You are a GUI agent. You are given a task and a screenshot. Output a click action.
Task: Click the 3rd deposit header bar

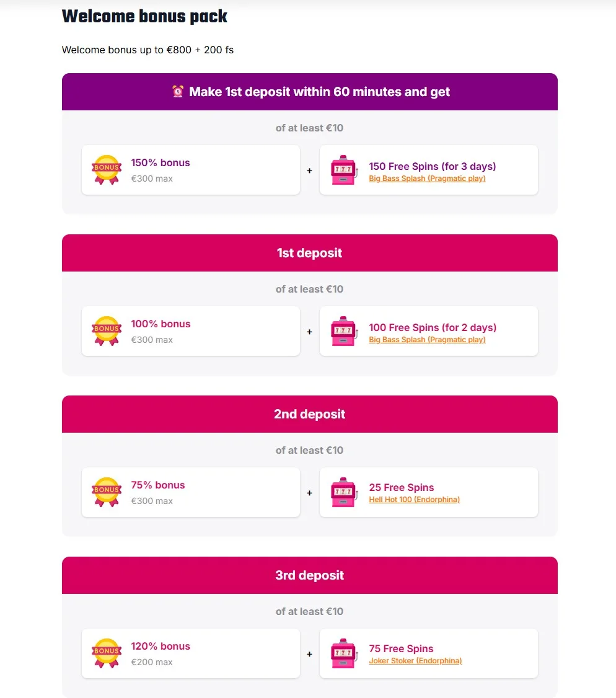[310, 575]
